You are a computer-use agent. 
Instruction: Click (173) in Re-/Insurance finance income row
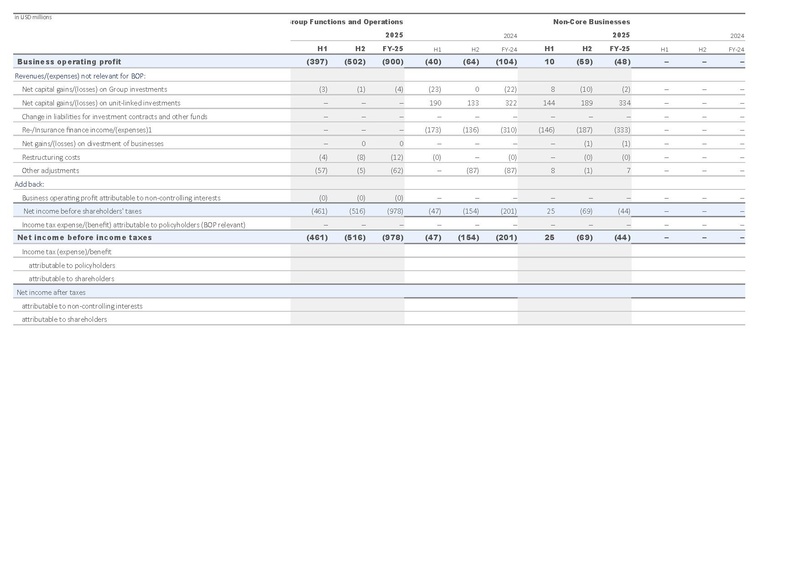point(433,130)
